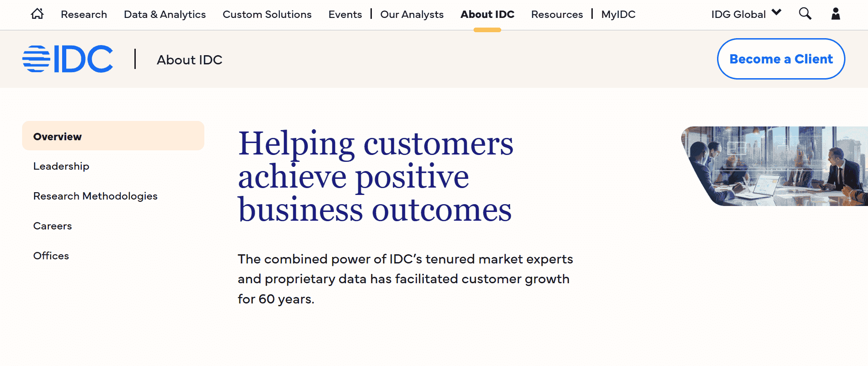The height and width of the screenshot is (366, 868).
Task: Click the home icon in navigation
Action: (37, 14)
